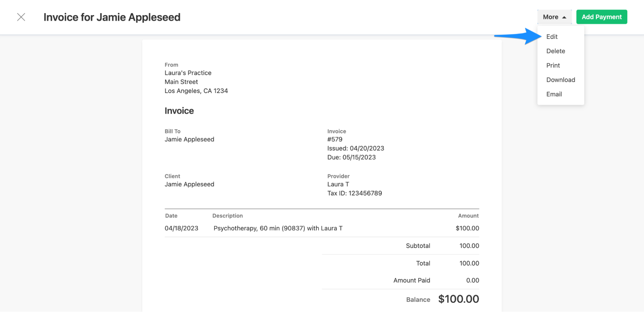Viewport: 644px width, 312px height.
Task: Choose Edit from the More menu
Action: (552, 36)
